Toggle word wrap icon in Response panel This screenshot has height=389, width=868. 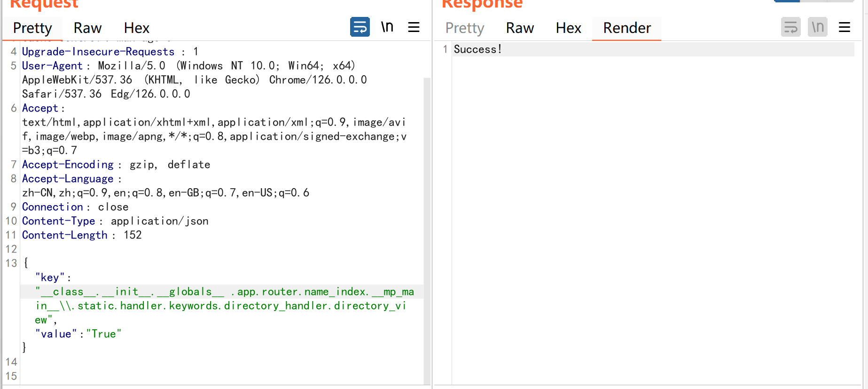click(x=791, y=27)
